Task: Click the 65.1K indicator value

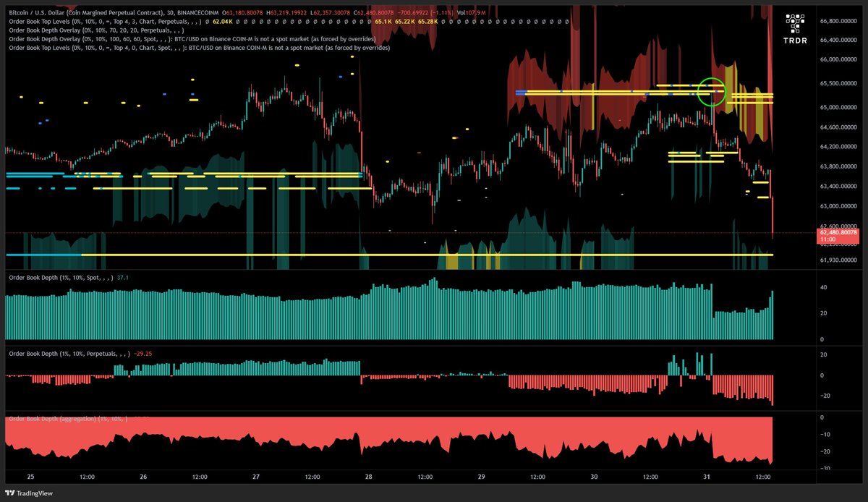Action: tap(383, 22)
